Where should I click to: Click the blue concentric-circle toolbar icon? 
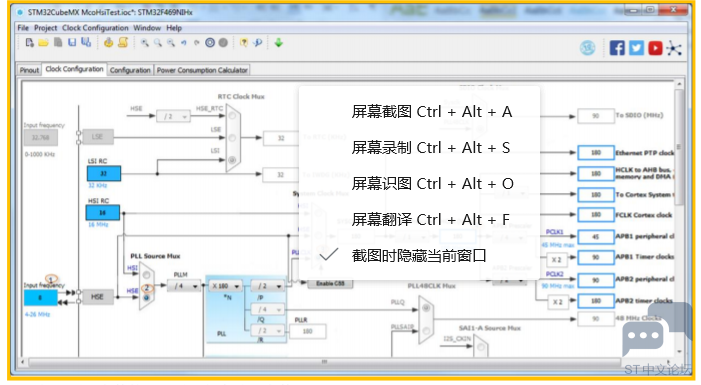pyautogui.click(x=210, y=43)
